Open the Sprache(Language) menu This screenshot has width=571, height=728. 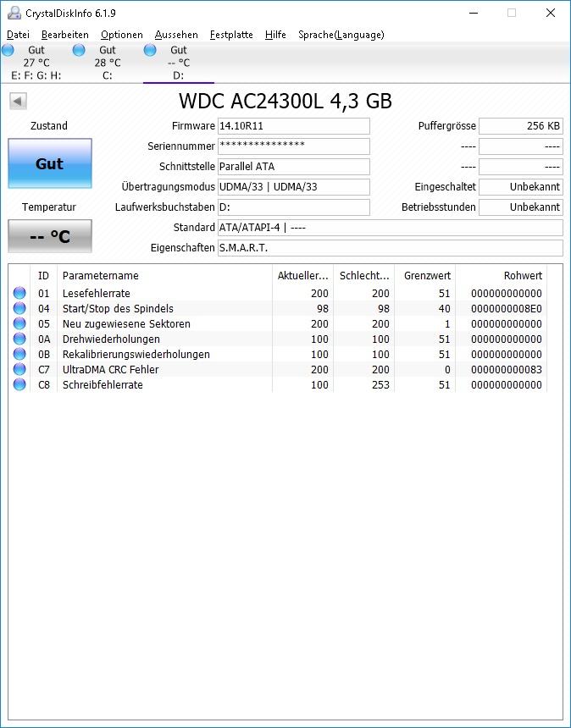tap(341, 35)
